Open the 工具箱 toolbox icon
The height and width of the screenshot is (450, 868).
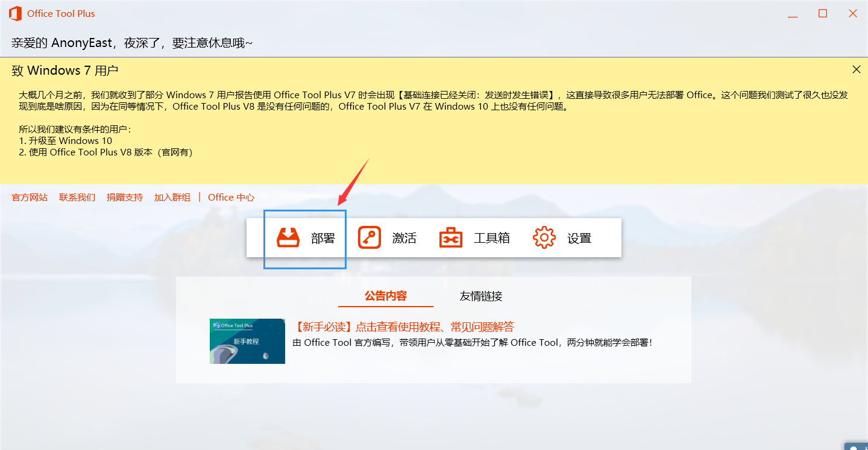pyautogui.click(x=451, y=237)
